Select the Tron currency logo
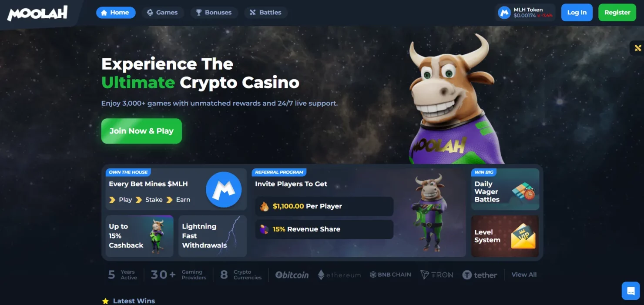This screenshot has width=644, height=305. tap(437, 275)
